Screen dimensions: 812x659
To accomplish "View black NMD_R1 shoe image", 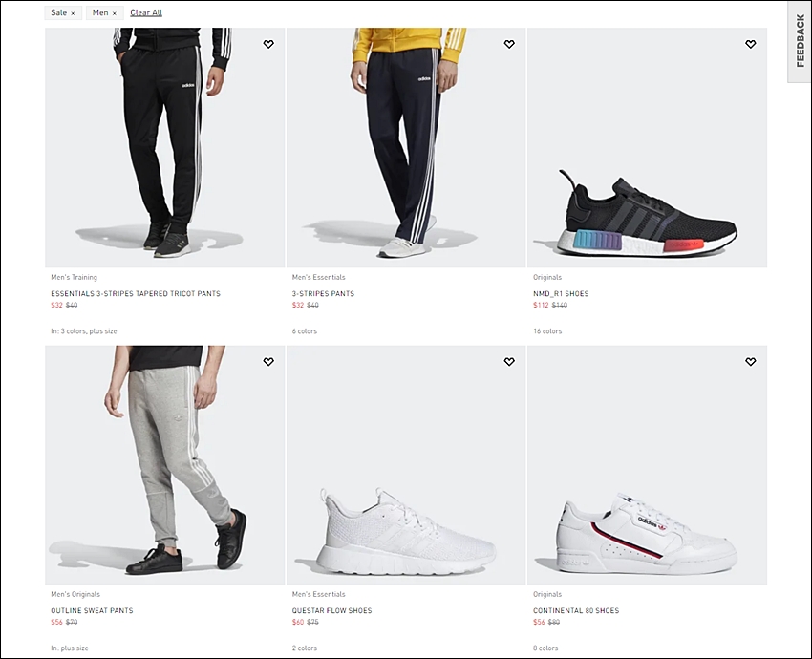I will click(647, 147).
